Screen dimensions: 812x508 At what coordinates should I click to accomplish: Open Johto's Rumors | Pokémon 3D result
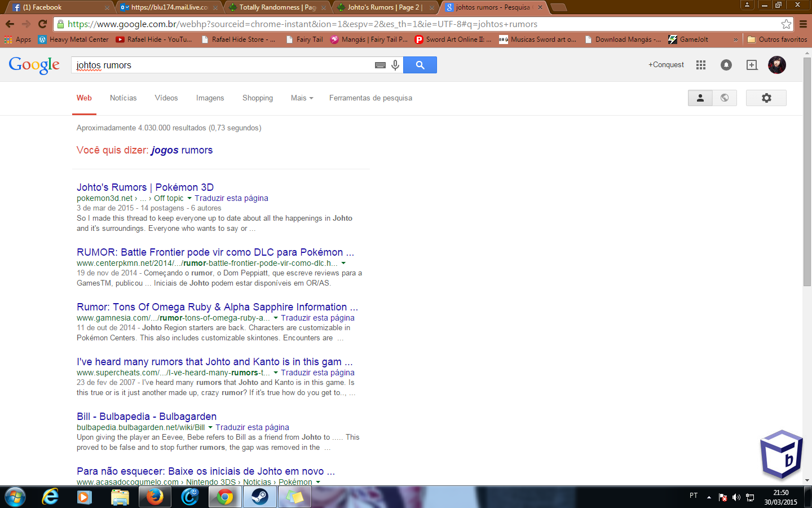[145, 187]
